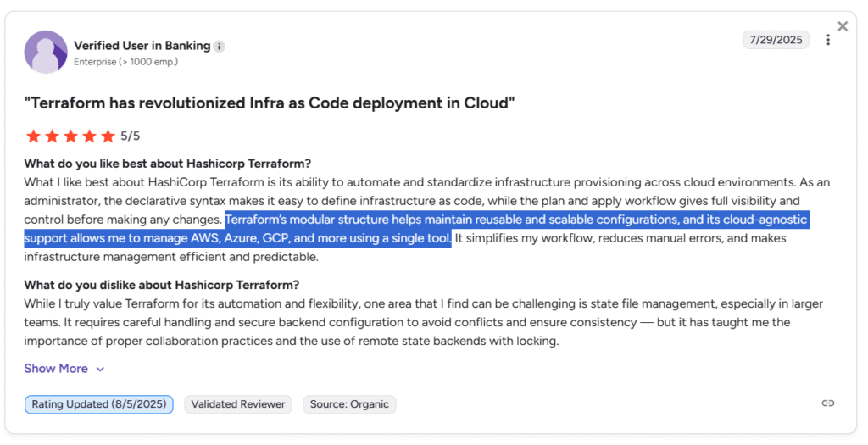Click the Enterprise (> 1000 emp.) label
Image resolution: width=868 pixels, height=445 pixels.
click(125, 62)
